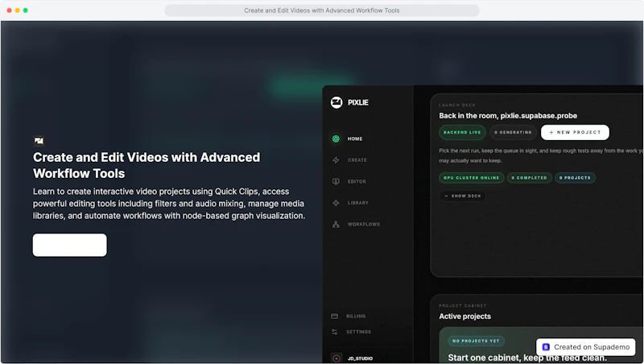Viewport: 644px width, 364px height.
Task: Click the 'Back in the room' greeting text
Action: pos(508,116)
